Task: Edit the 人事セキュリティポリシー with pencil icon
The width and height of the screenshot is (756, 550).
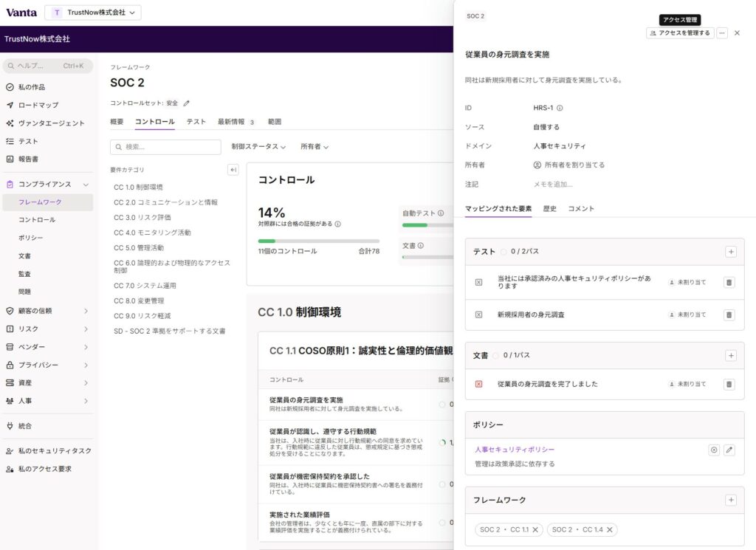Action: [729, 450]
